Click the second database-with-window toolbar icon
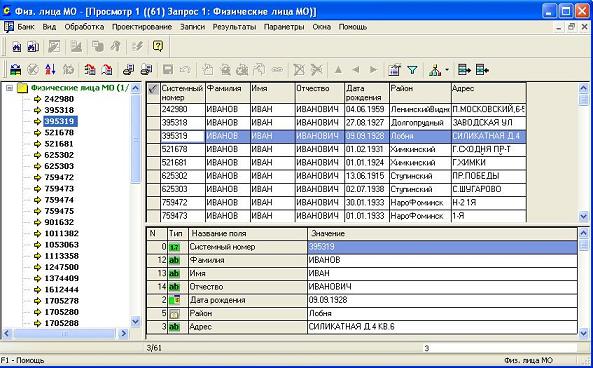The height and width of the screenshot is (368, 593). pyautogui.click(x=146, y=70)
